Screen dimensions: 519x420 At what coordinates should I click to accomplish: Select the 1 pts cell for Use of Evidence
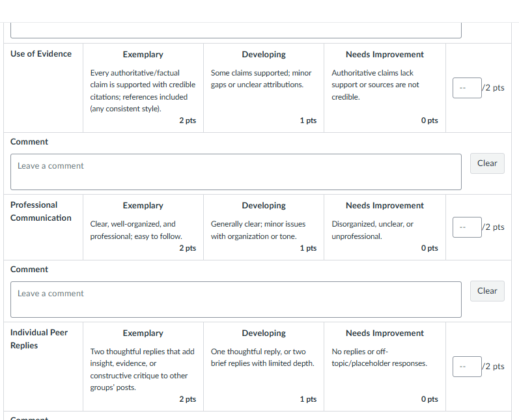tap(264, 88)
